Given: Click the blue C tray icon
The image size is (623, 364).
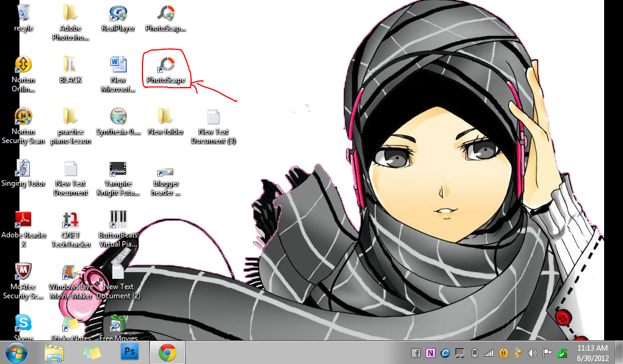Looking at the screenshot, I should pos(445,353).
